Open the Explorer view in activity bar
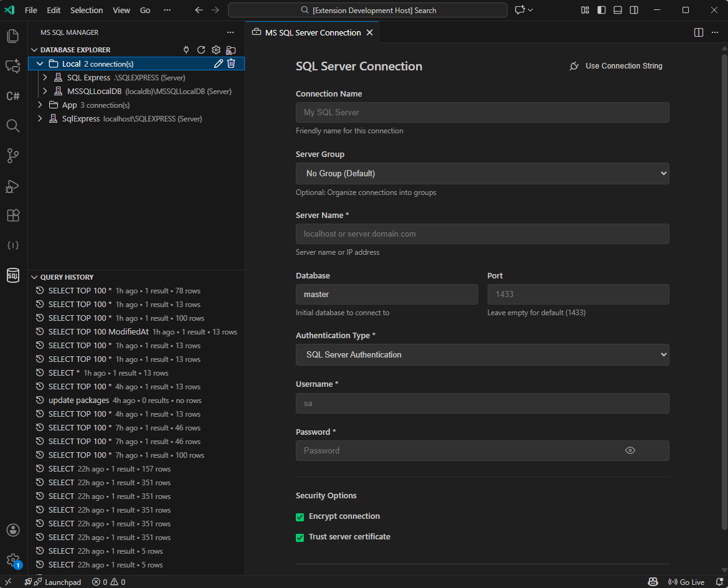 point(13,36)
